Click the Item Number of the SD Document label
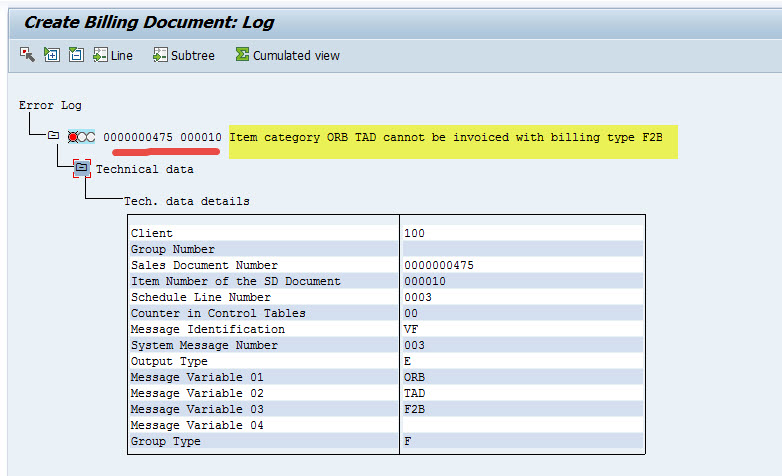 click(235, 281)
